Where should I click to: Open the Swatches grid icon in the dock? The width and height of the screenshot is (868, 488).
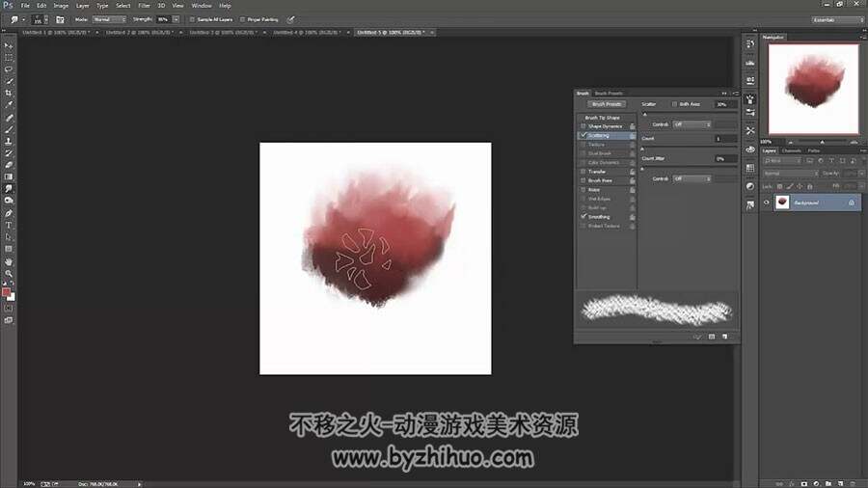750,168
